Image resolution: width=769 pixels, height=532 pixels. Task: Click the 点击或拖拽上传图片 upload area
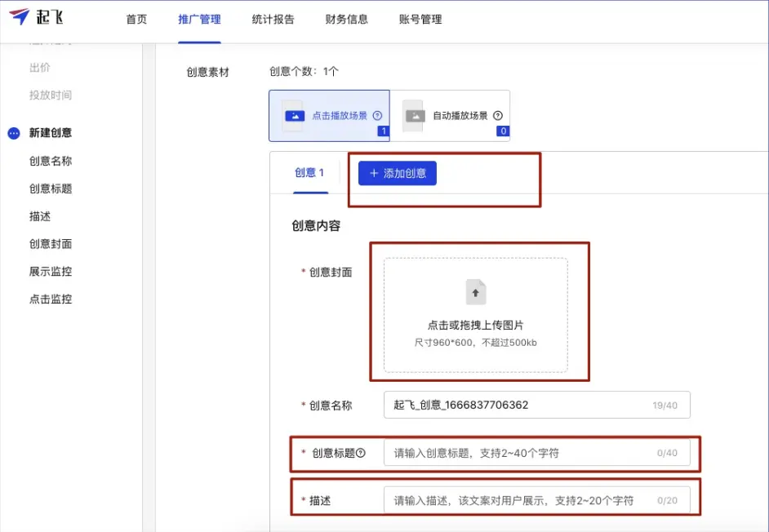(x=476, y=315)
